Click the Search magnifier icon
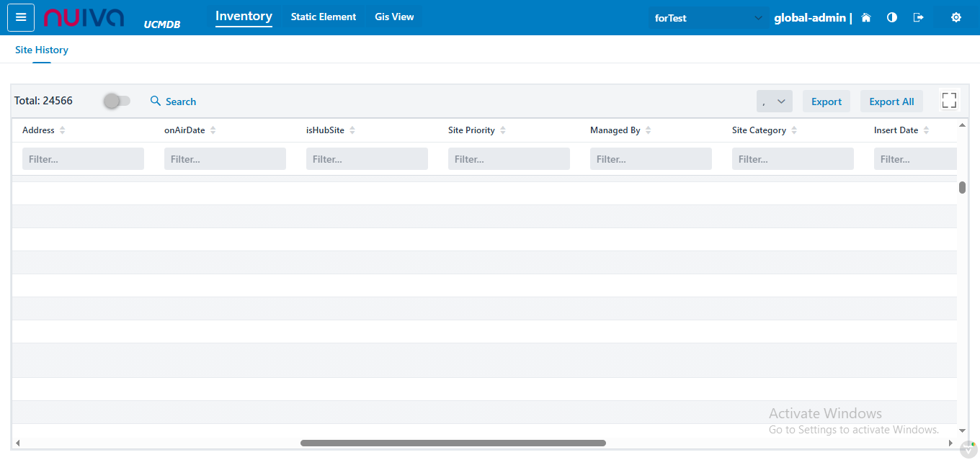This screenshot has height=460, width=980. coord(156,102)
